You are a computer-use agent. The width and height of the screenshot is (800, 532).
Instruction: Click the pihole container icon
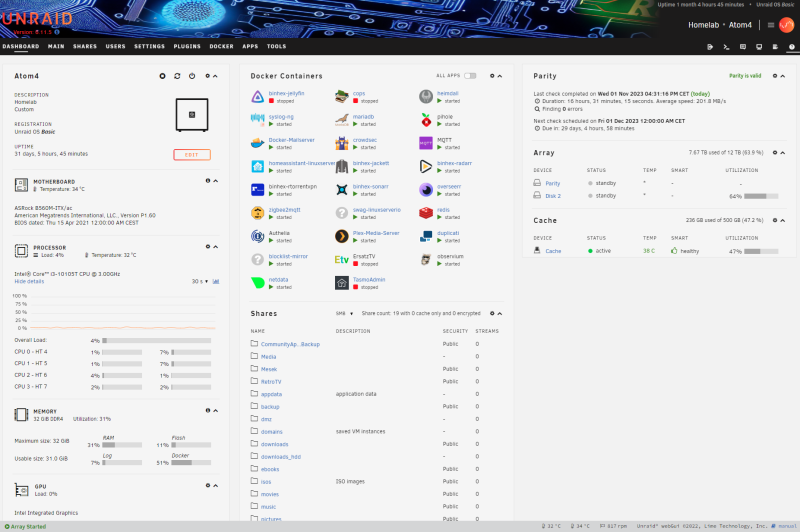click(x=426, y=120)
